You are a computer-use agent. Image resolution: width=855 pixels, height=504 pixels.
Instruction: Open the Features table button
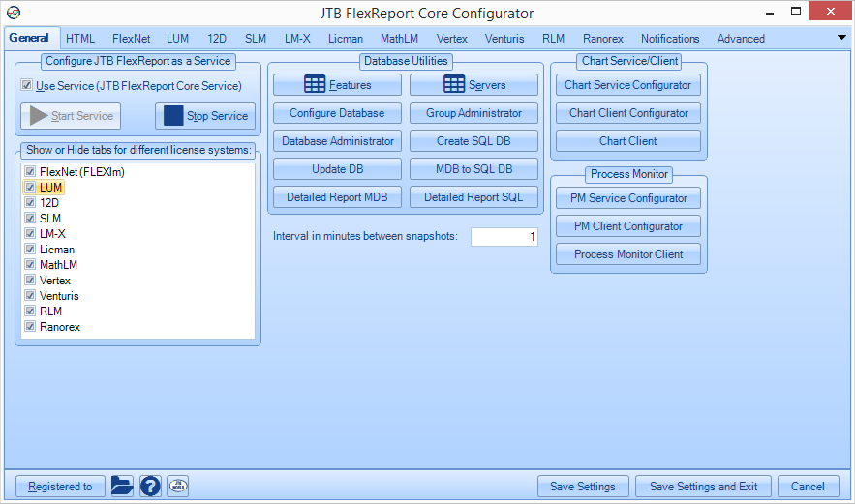(x=337, y=85)
